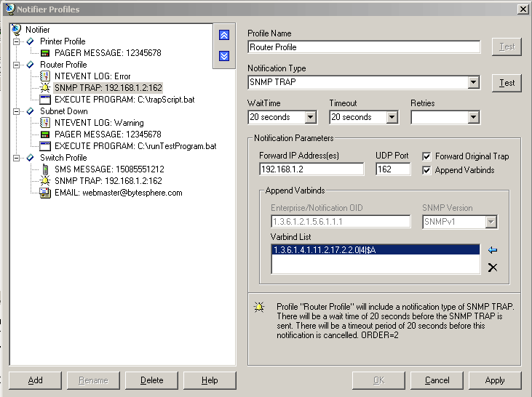Click the move profile down arrow icon
532x397 pixels.
click(224, 55)
